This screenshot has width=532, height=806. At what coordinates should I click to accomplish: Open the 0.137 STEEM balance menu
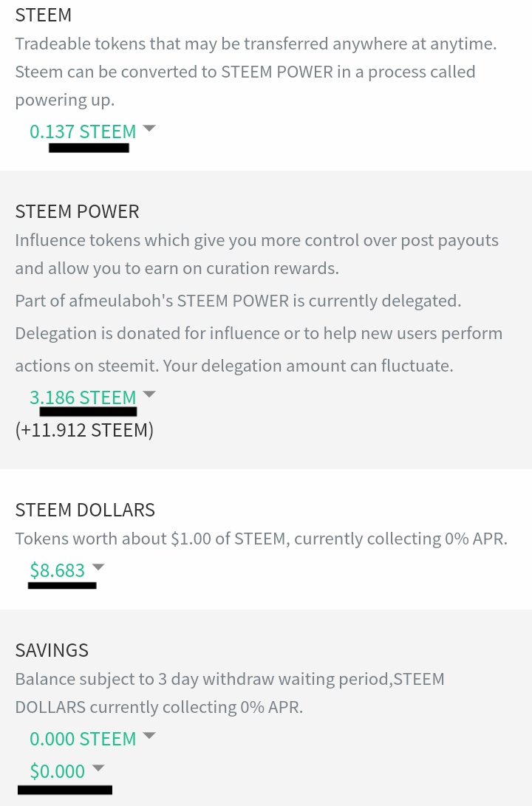[83, 132]
